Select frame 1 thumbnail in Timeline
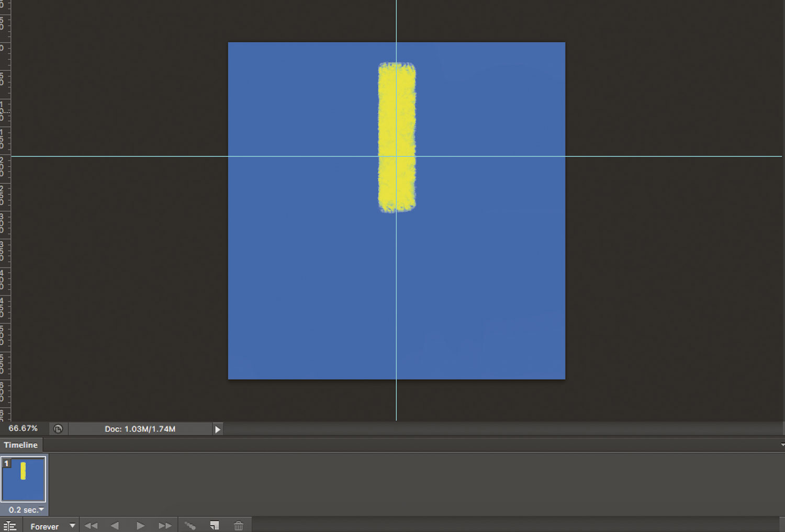785x532 pixels. 24,479
